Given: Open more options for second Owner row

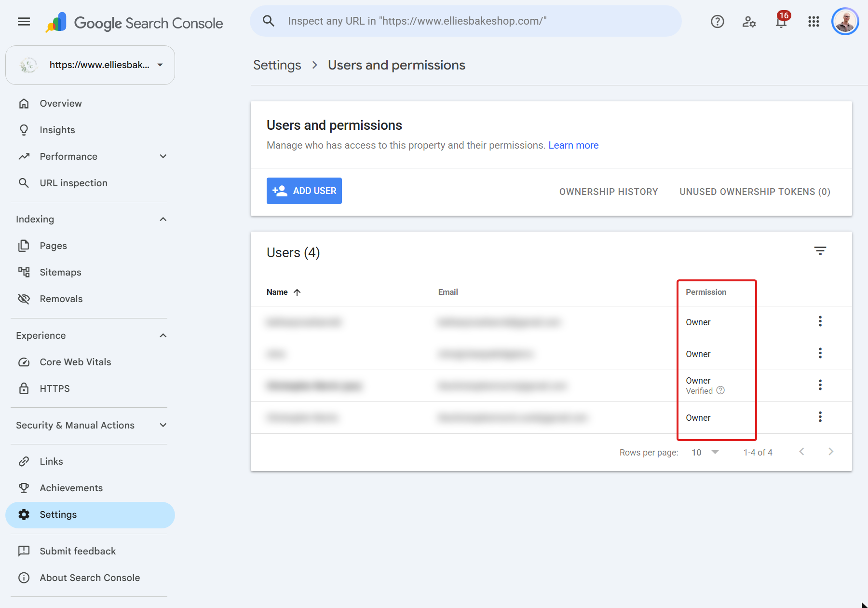Looking at the screenshot, I should (820, 353).
